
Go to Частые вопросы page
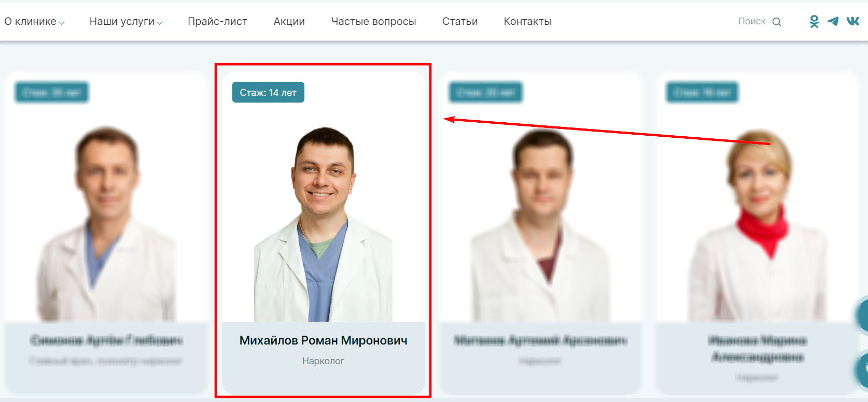pyautogui.click(x=374, y=21)
